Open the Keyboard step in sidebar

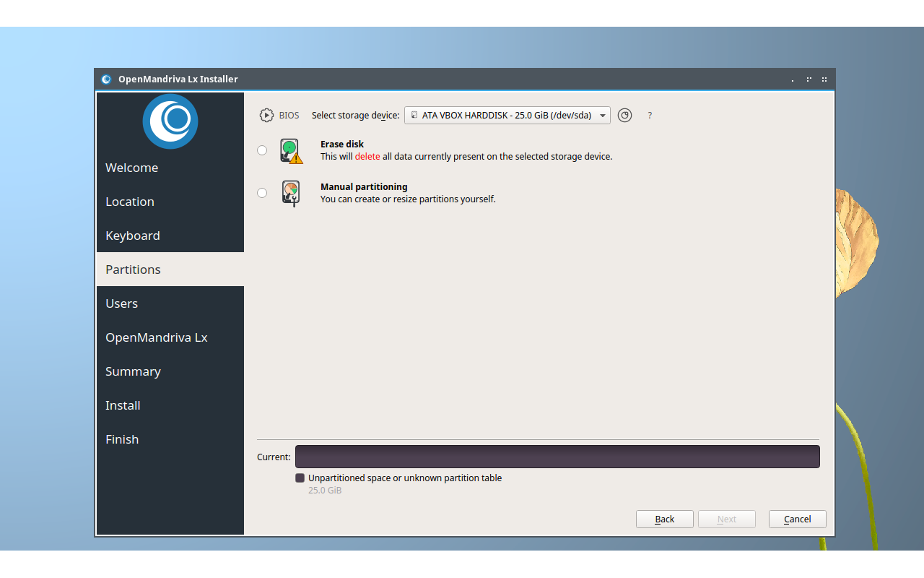coord(133,236)
